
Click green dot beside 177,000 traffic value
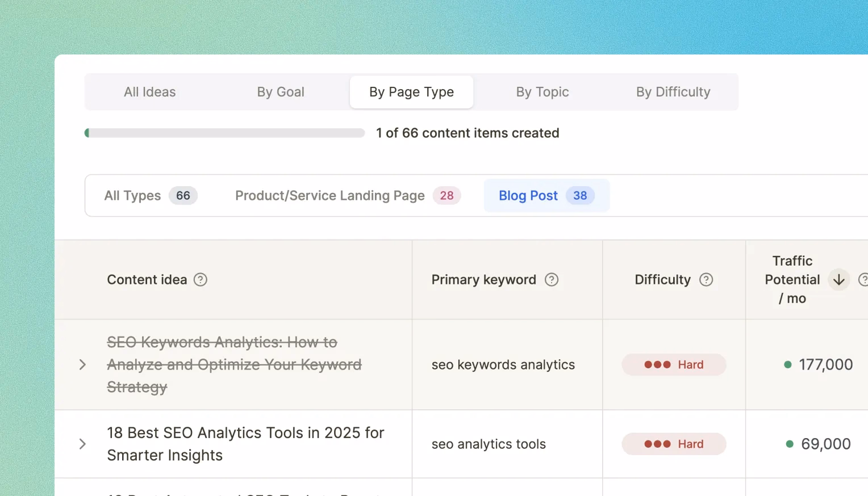[788, 365]
